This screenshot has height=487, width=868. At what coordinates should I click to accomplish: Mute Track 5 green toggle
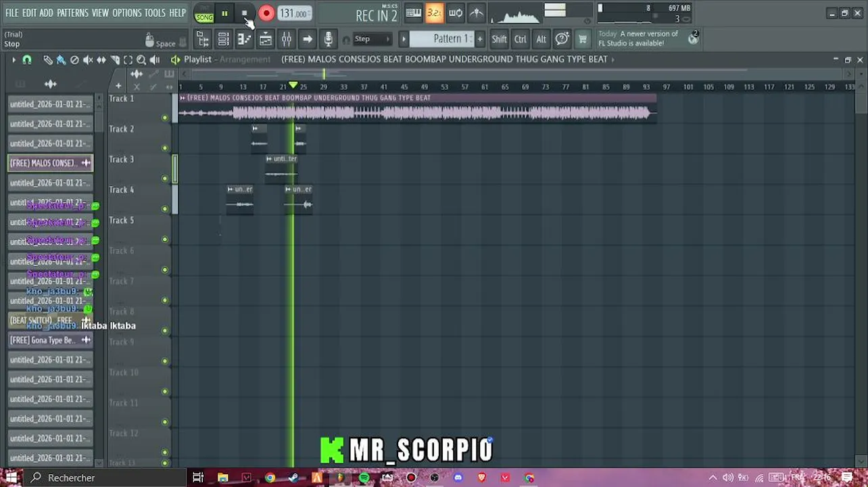(x=164, y=239)
